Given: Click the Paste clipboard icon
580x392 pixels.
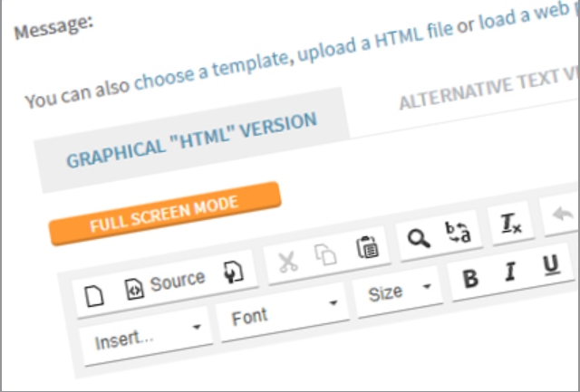Looking at the screenshot, I should [x=366, y=248].
